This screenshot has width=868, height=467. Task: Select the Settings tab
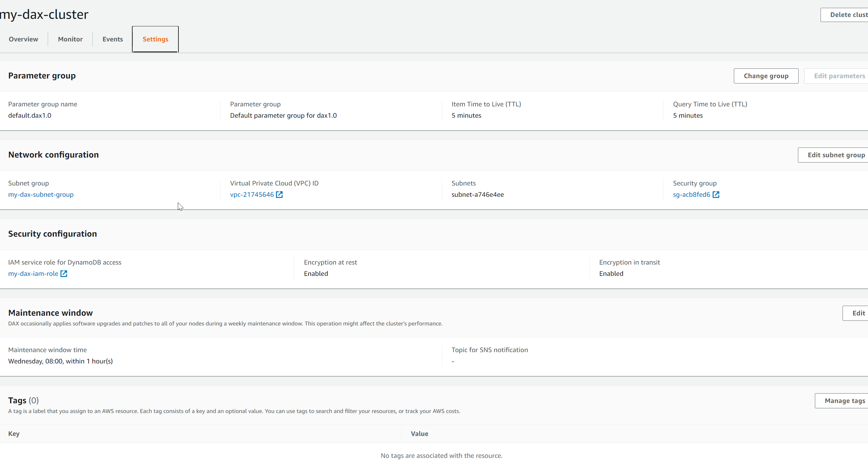pyautogui.click(x=155, y=39)
